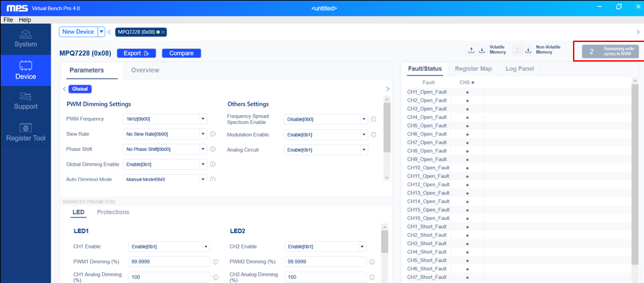Select the Device sidebar item
The width and height of the screenshot is (644, 283).
pyautogui.click(x=26, y=70)
